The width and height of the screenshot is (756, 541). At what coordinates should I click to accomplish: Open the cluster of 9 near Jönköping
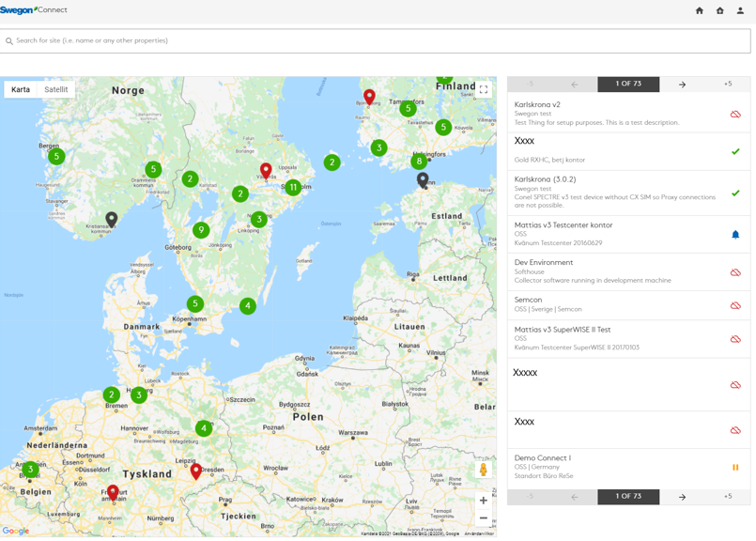(201, 230)
